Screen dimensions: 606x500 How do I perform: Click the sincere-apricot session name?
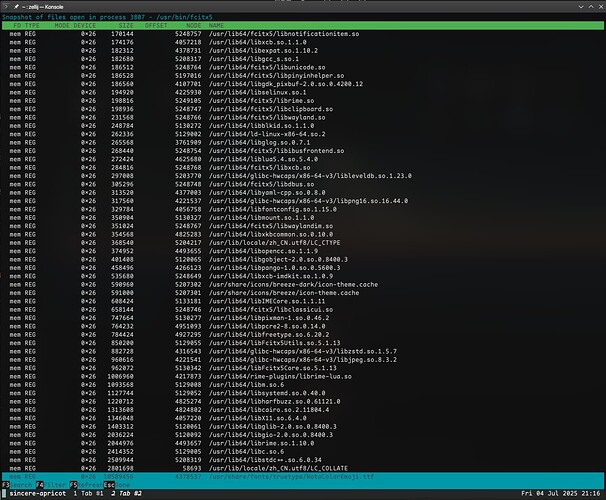coord(38,493)
